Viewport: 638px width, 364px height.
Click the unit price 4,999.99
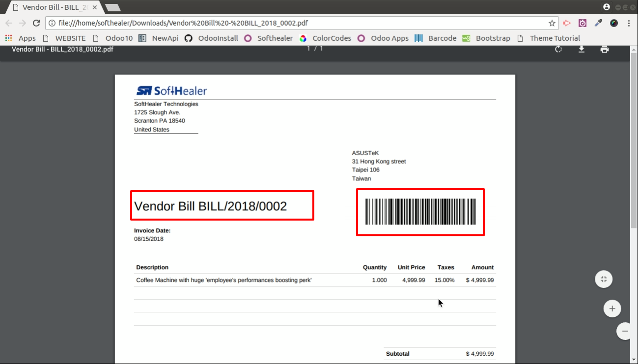click(413, 280)
